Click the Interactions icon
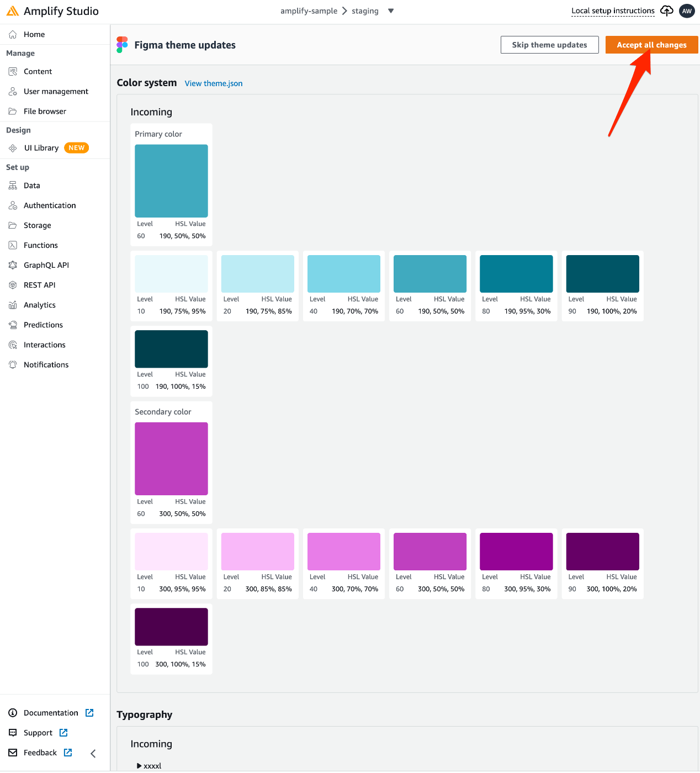This screenshot has height=773, width=700. click(13, 345)
